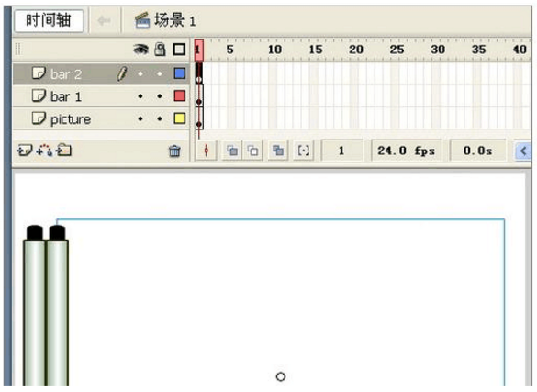Viewport: 537px width, 392px height.
Task: Open the 场景 1 scene label
Action: [x=164, y=20]
